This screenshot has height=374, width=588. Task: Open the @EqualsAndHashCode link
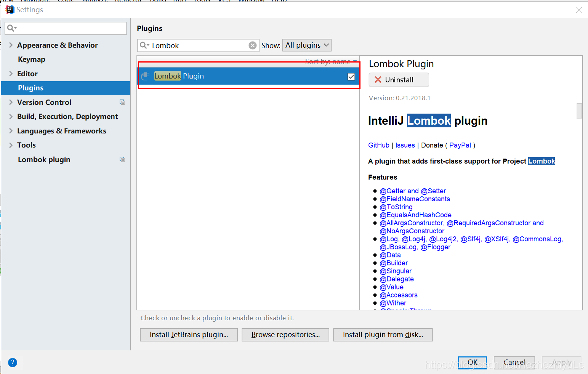click(415, 215)
